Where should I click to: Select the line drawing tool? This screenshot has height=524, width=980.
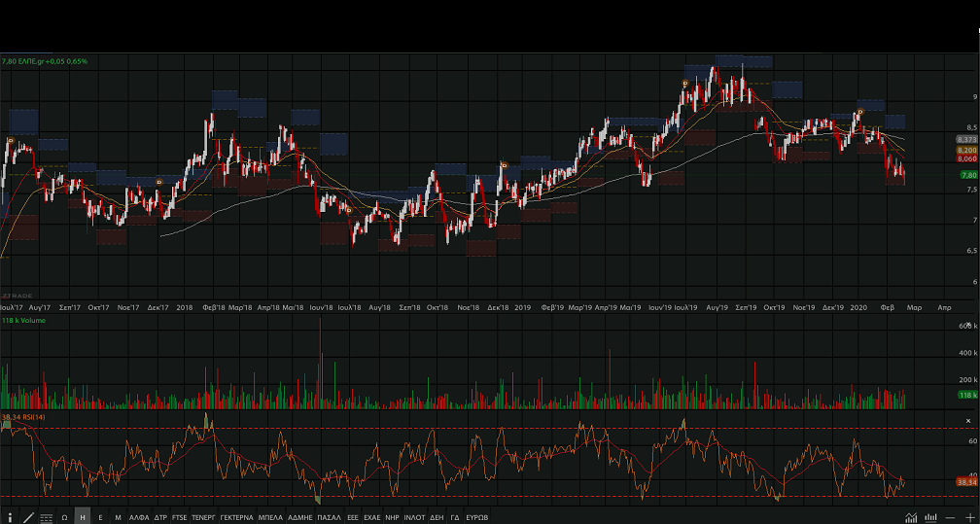click(28, 517)
